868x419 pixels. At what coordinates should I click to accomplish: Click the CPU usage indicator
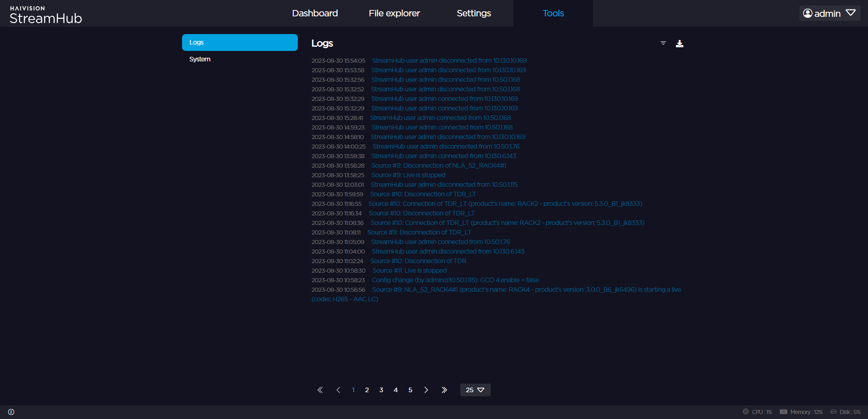[758, 412]
